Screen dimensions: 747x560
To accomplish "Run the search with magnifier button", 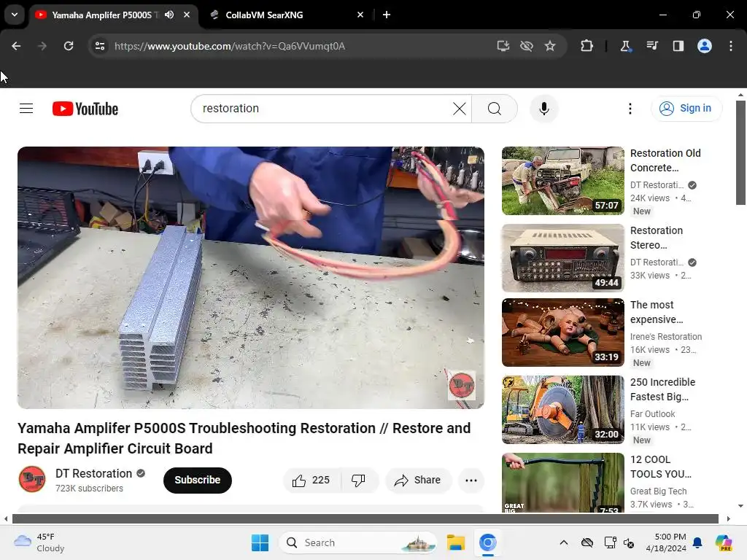I will 495,109.
